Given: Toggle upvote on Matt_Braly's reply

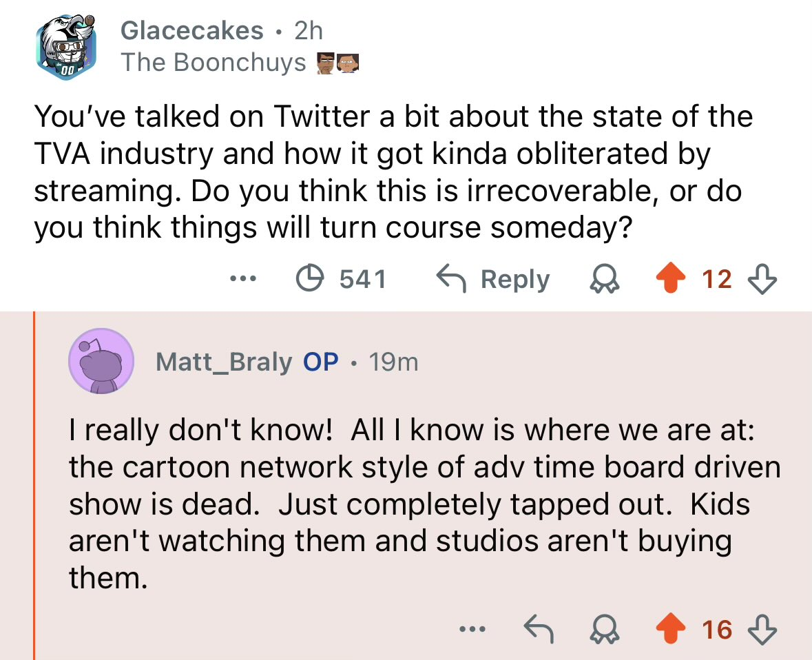Looking at the screenshot, I should [671, 629].
